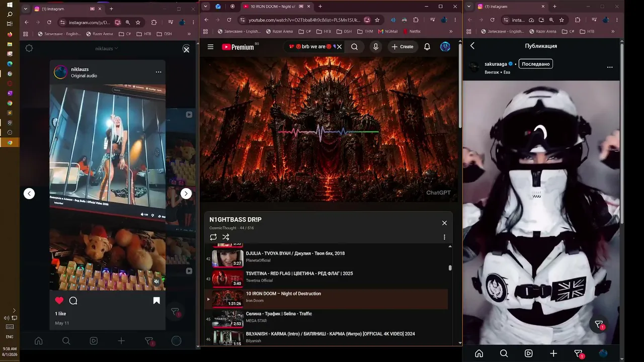Launch Firefox from the Windows taskbar

10,34
